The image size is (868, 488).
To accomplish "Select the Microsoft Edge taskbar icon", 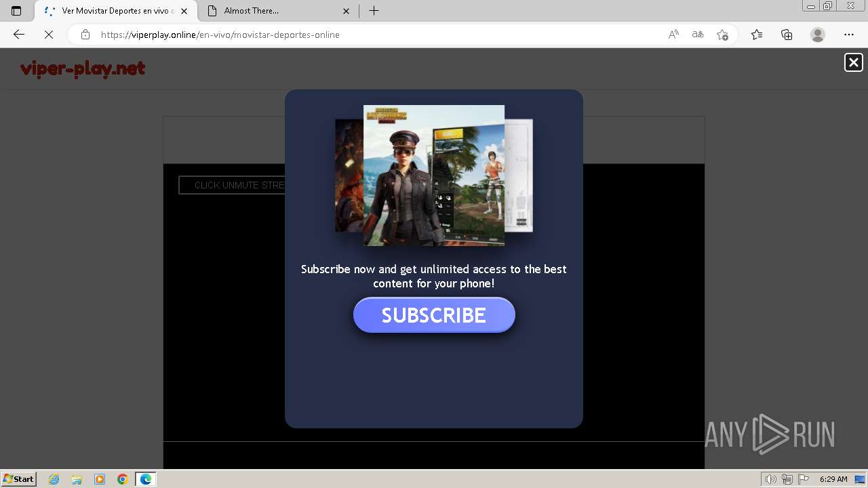I will click(146, 479).
